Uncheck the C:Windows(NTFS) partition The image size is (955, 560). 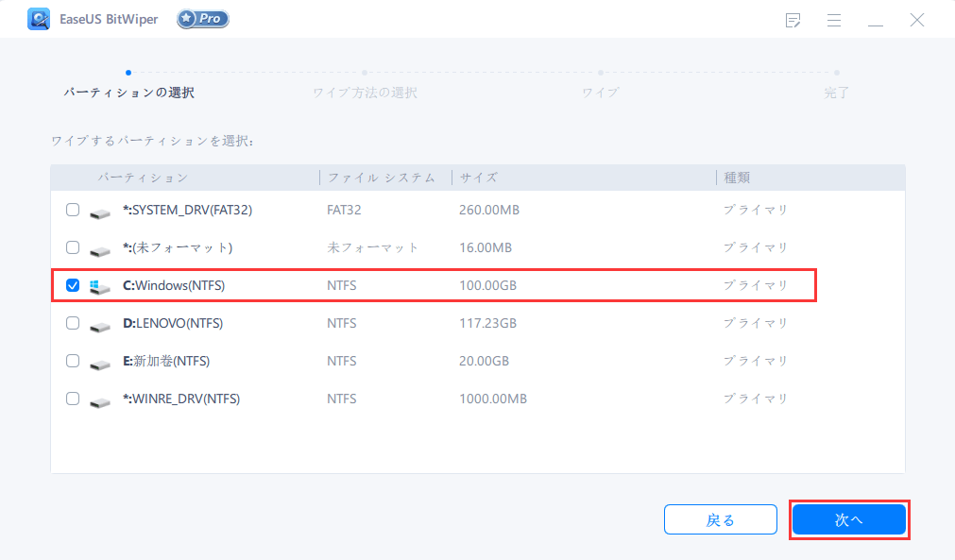pyautogui.click(x=73, y=284)
